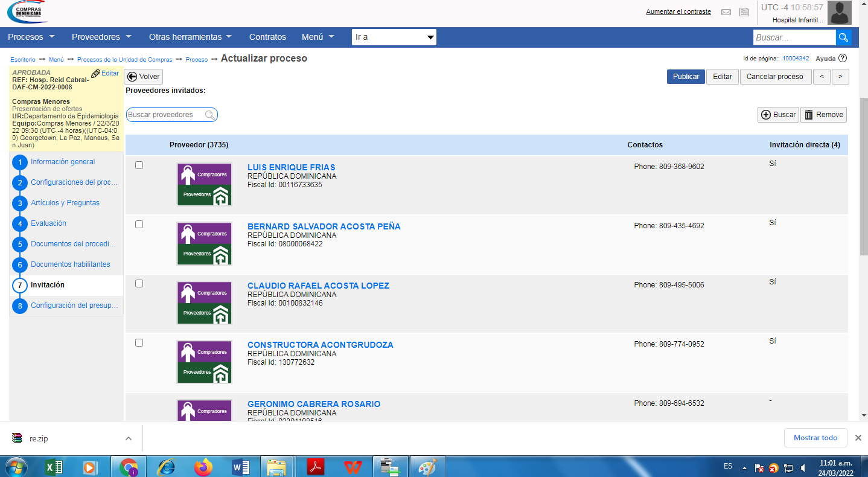Open the news document icon in header

(x=744, y=12)
